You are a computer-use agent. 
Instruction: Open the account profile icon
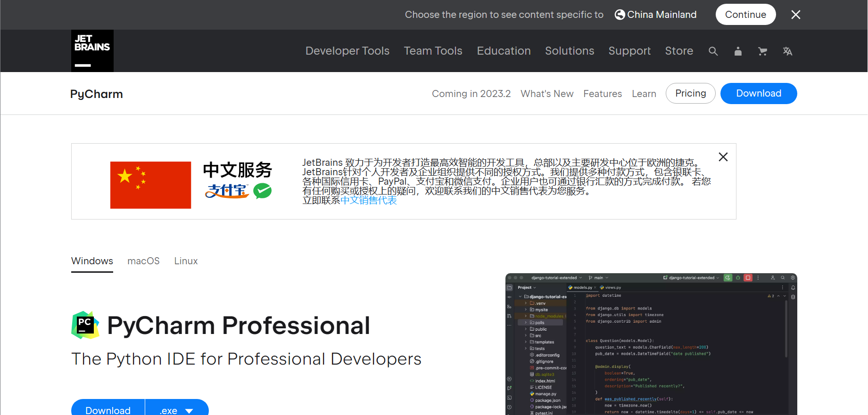coord(738,51)
